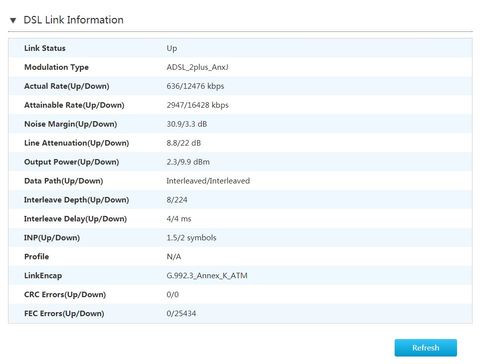Select the Profile label
This screenshot has width=480, height=364.
36,257
